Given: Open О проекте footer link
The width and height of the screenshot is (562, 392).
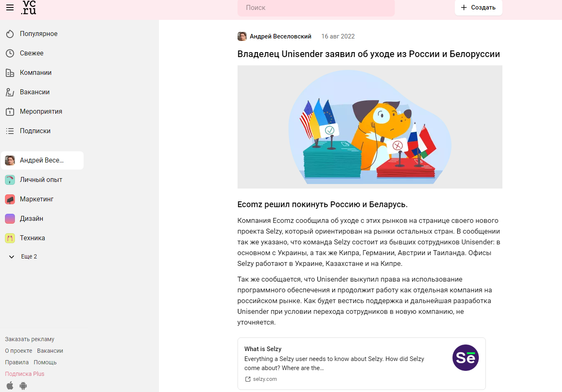Looking at the screenshot, I should point(19,351).
